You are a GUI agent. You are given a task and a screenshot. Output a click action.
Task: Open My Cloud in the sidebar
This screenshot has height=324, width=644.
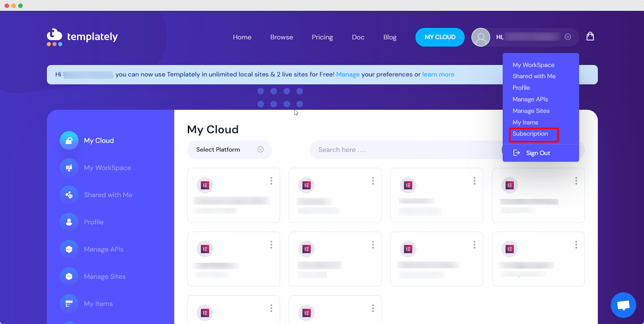coord(99,141)
